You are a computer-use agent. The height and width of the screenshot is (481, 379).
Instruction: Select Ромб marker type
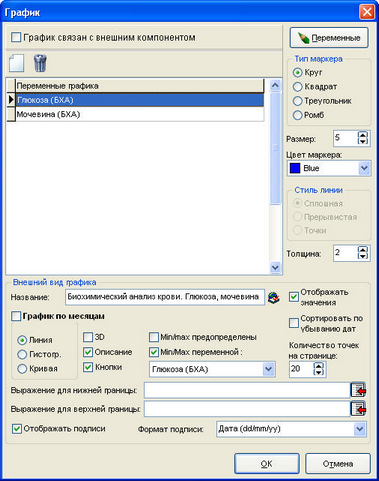tap(297, 115)
